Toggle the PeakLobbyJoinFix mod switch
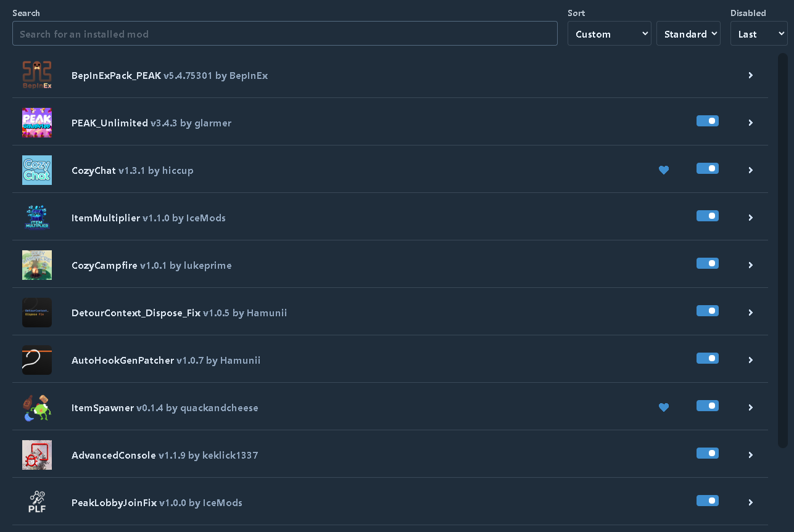This screenshot has width=794, height=532. tap(708, 501)
